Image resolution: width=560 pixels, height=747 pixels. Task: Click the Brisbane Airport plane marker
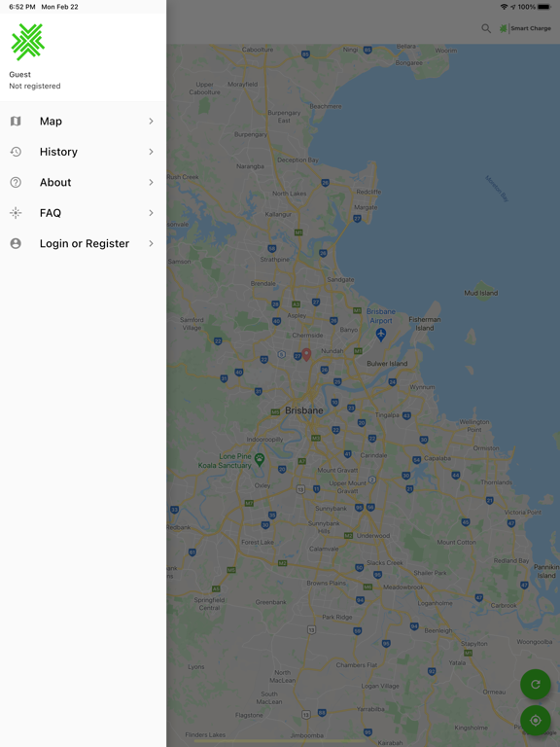380,335
